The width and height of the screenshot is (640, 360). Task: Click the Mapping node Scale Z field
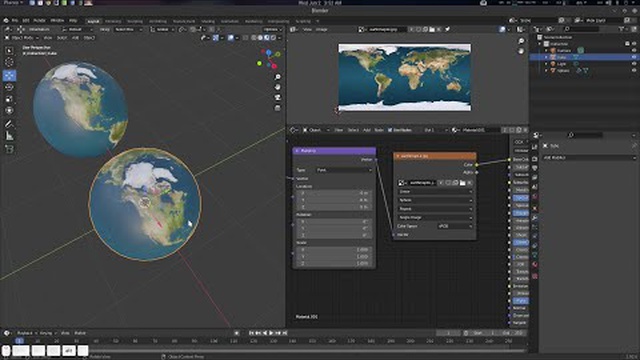pyautogui.click(x=334, y=264)
